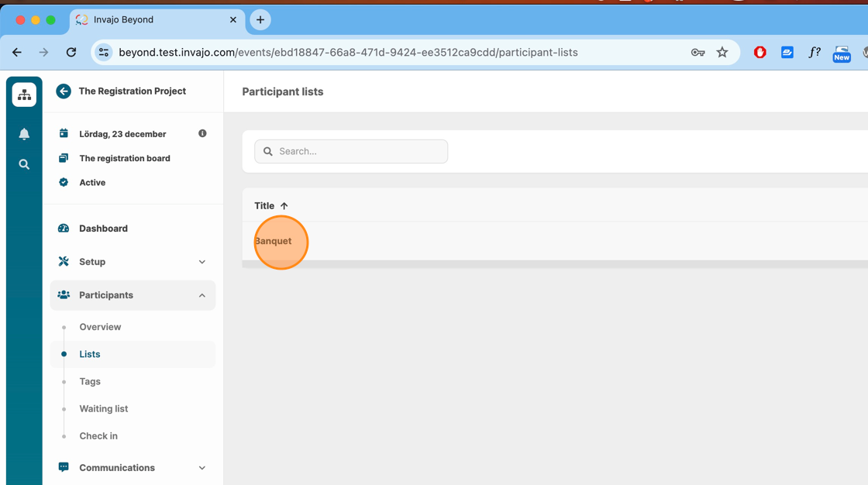Screen dimensions: 868x485
Task: Click the red shield extension icon
Action: click(760, 52)
